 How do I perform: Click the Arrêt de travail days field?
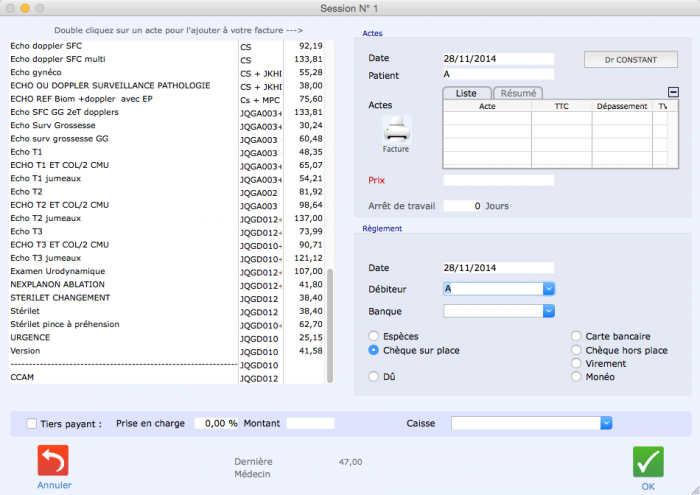click(462, 206)
